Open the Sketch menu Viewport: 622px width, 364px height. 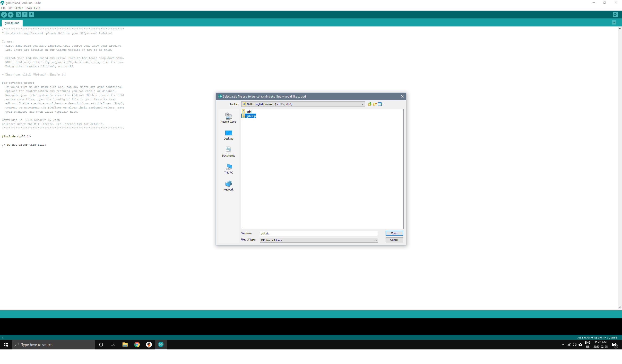pyautogui.click(x=19, y=8)
